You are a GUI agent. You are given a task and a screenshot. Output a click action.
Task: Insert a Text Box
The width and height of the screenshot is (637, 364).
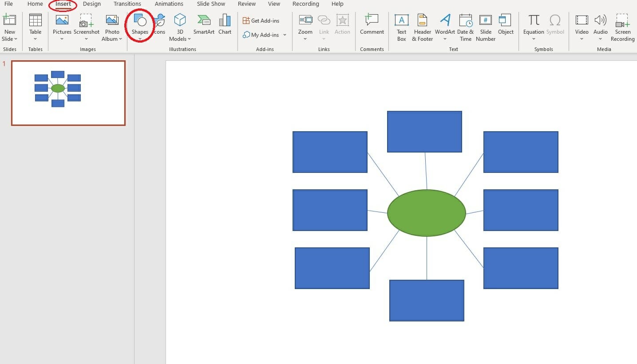[401, 27]
